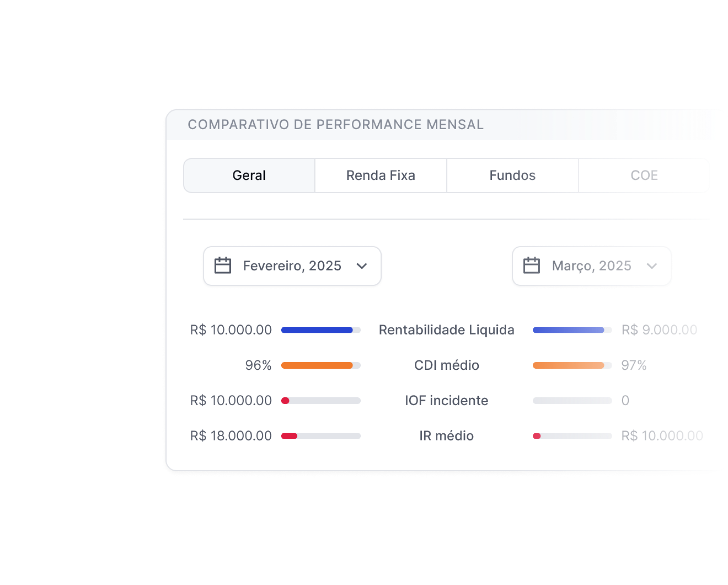Open the Fevereiro, 2025 month selector
Viewport: 728px width, 585px height.
(292, 266)
